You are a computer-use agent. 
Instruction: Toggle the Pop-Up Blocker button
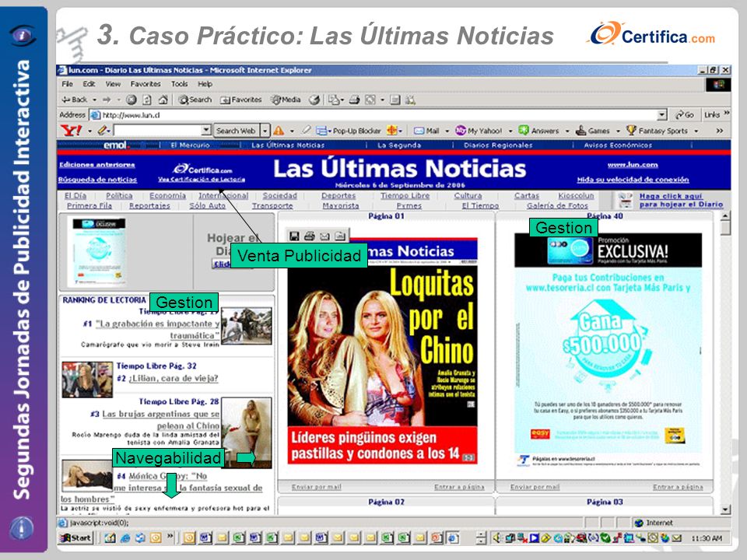click(x=349, y=131)
